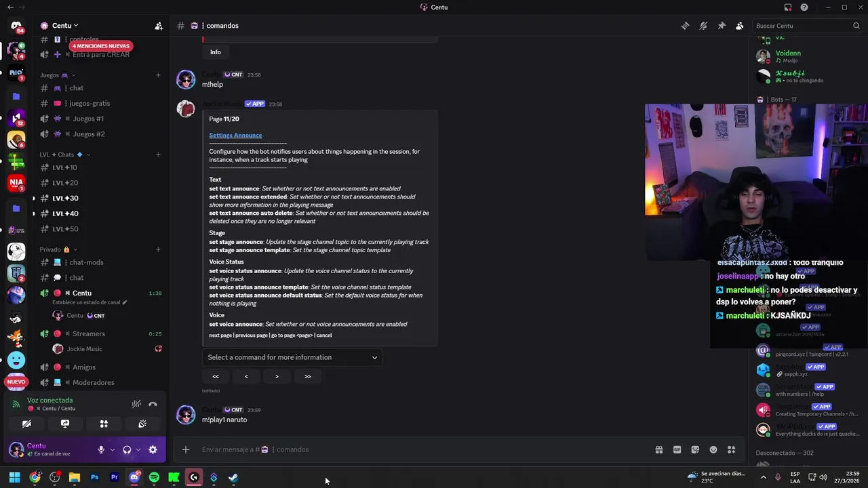
Task: Open the sticker picker
Action: pyautogui.click(x=695, y=449)
